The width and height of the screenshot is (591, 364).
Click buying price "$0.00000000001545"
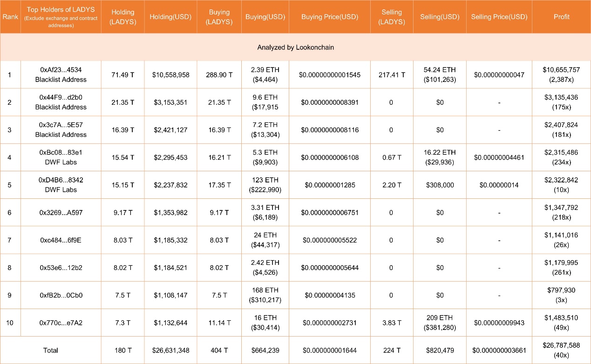(330, 74)
